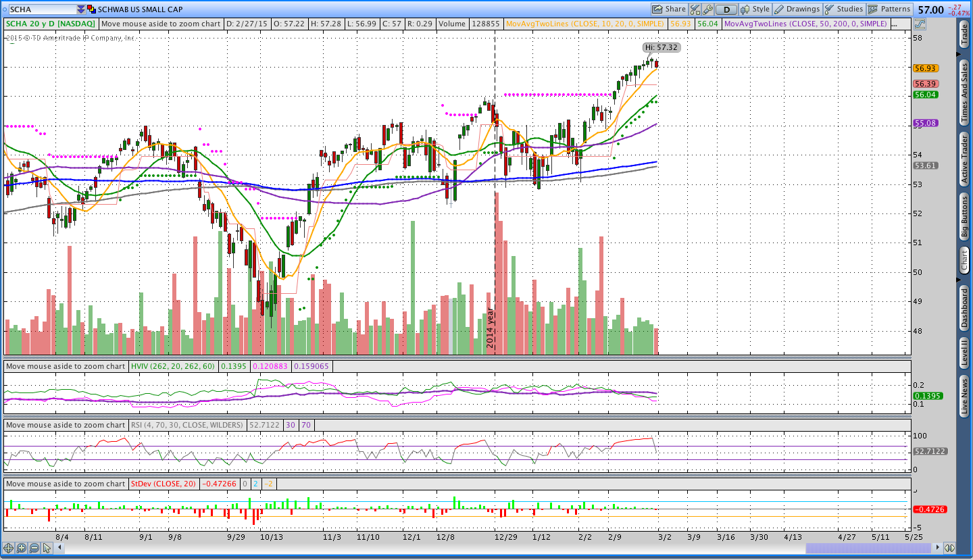Open the Style menu
The image size is (973, 560).
point(755,9)
